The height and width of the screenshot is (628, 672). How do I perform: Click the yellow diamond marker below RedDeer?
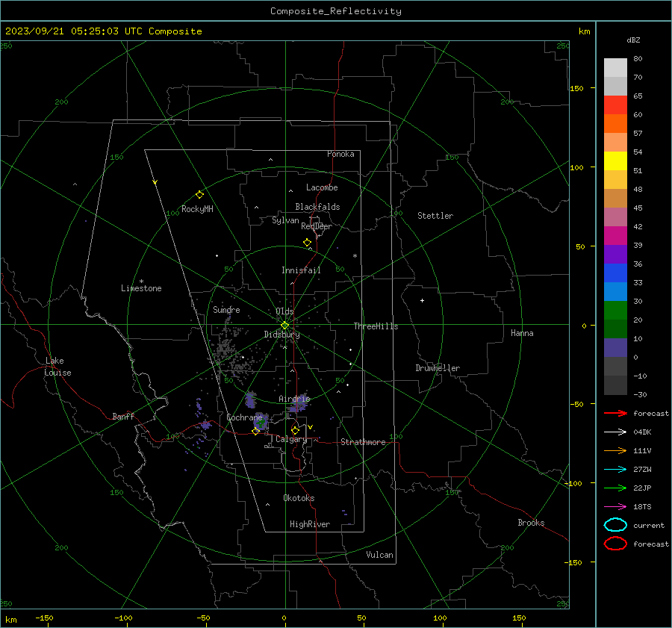(307, 243)
